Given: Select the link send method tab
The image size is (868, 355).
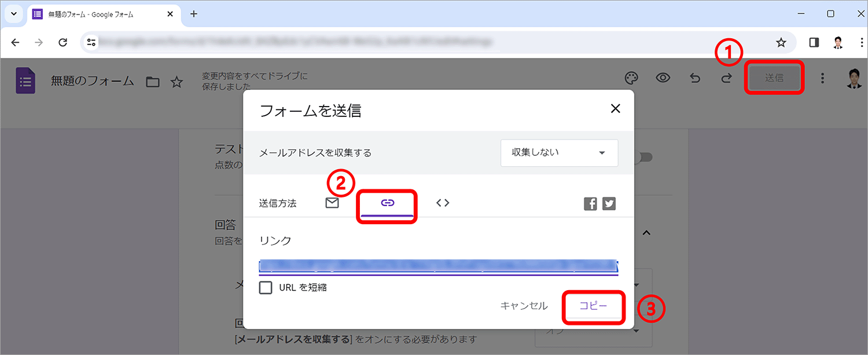Looking at the screenshot, I should [388, 203].
